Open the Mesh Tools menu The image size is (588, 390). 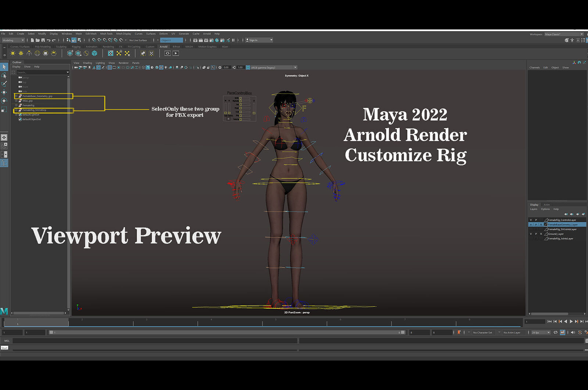click(106, 34)
